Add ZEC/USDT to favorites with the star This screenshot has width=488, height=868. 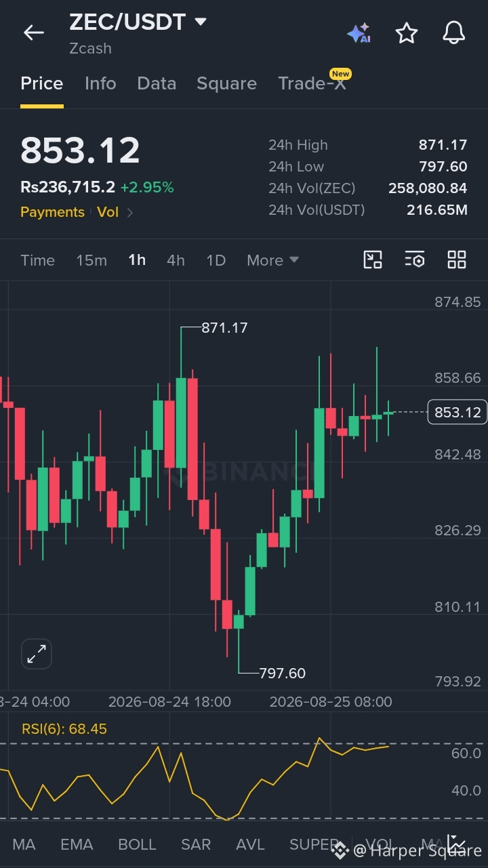(407, 33)
